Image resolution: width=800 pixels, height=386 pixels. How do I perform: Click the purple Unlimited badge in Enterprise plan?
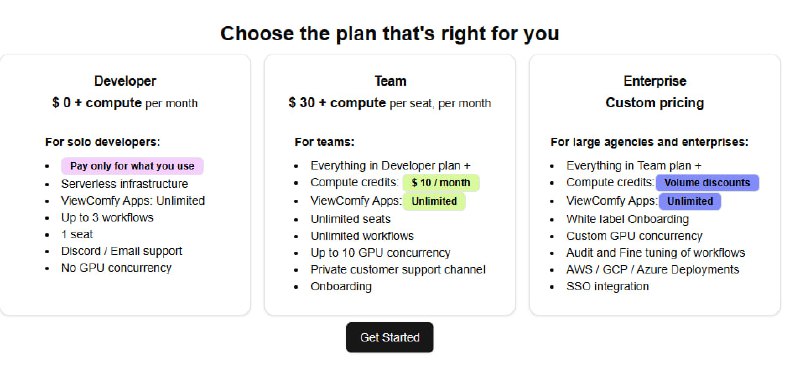coord(690,201)
